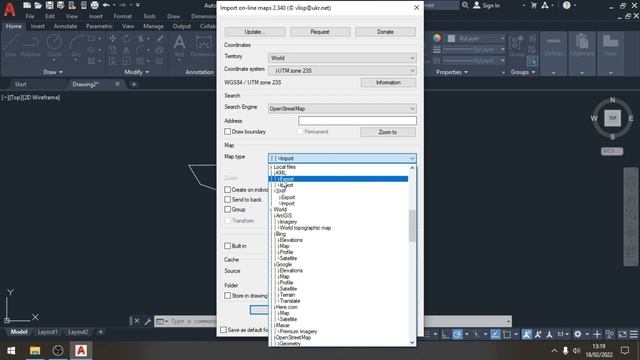640x360 pixels.
Task: Click the Open folder icon in quick access
Action: 38,5
